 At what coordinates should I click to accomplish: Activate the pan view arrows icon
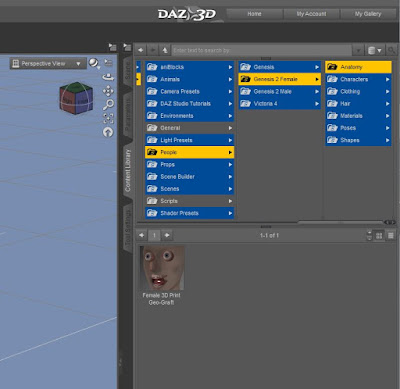tap(108, 91)
